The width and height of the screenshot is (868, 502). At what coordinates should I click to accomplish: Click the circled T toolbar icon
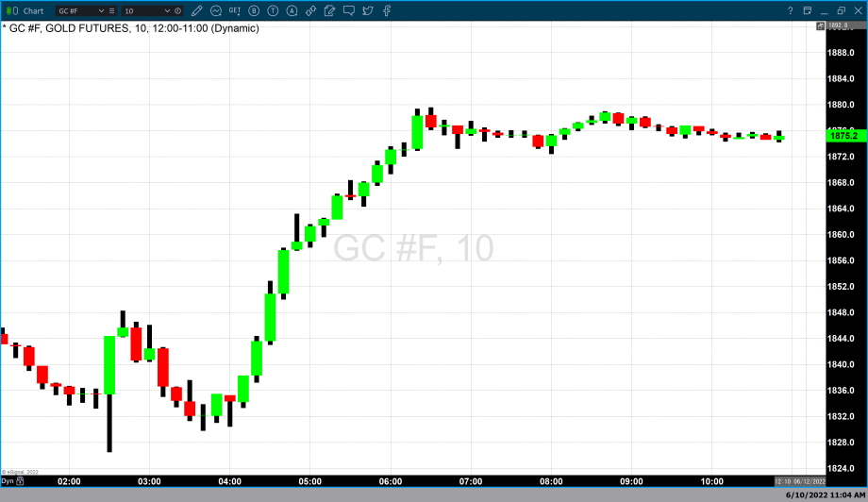tap(273, 10)
